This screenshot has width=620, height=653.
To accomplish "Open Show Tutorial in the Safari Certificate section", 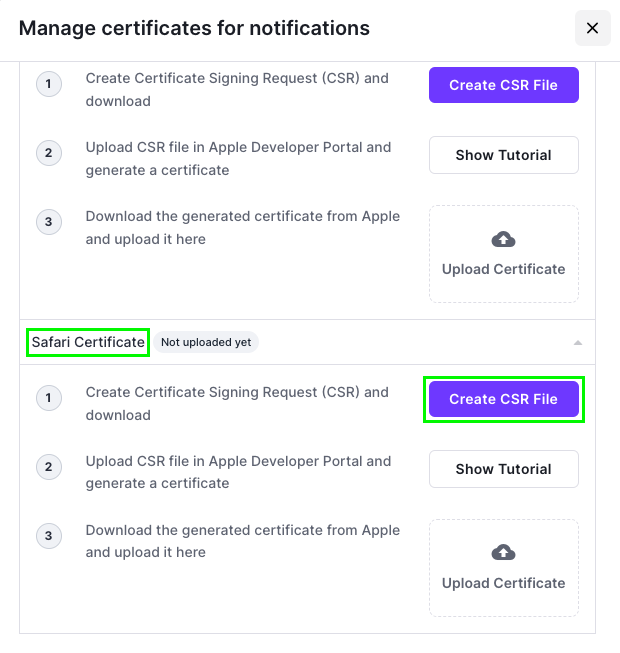I will (x=503, y=469).
